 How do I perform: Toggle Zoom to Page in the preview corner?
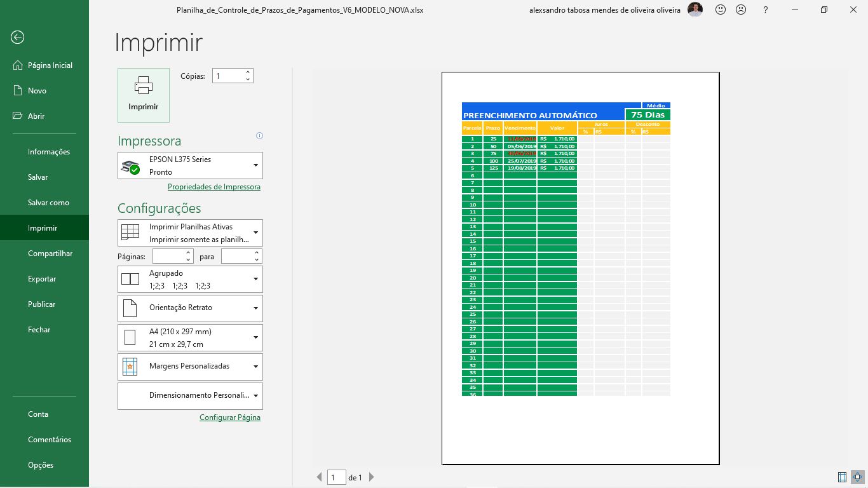(x=857, y=477)
